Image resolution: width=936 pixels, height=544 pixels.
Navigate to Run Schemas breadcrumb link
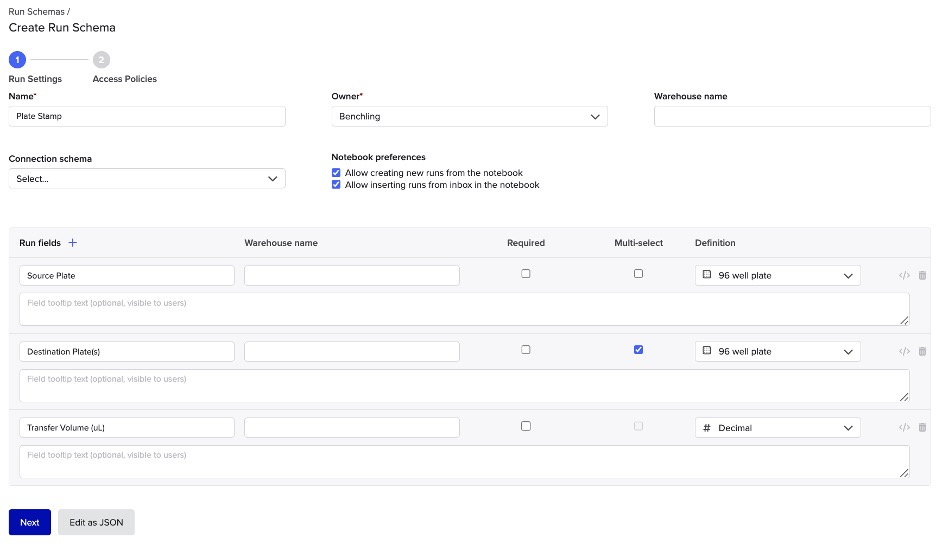pyautogui.click(x=37, y=12)
